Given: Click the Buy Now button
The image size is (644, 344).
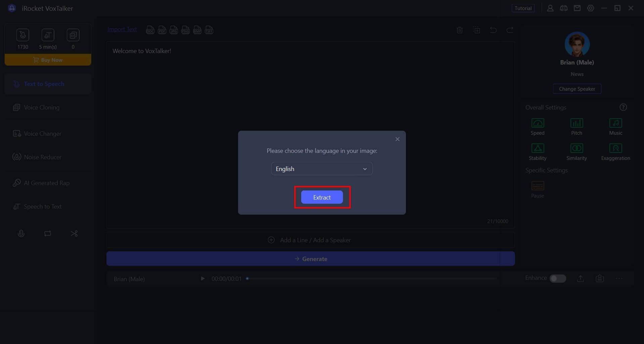Looking at the screenshot, I should point(48,60).
